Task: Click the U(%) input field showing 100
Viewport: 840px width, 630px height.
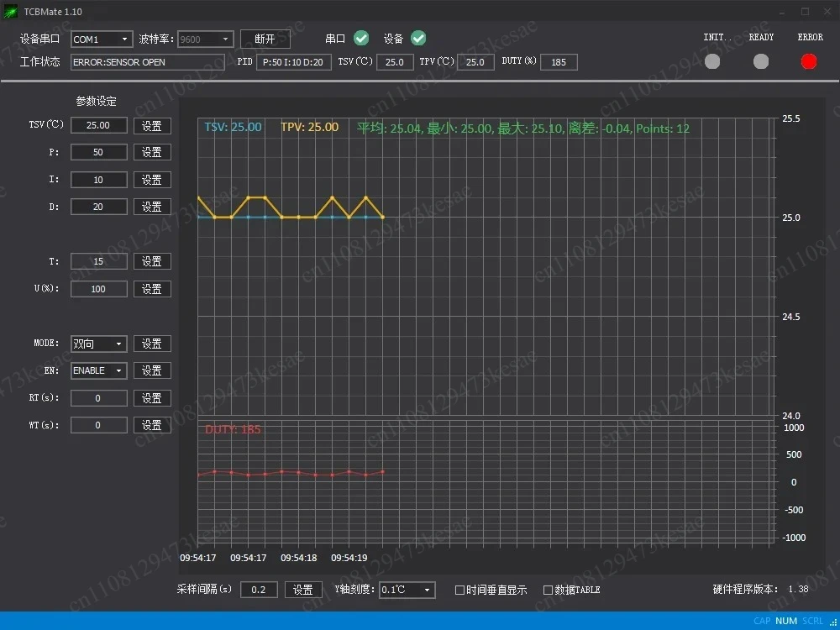Action: point(98,289)
